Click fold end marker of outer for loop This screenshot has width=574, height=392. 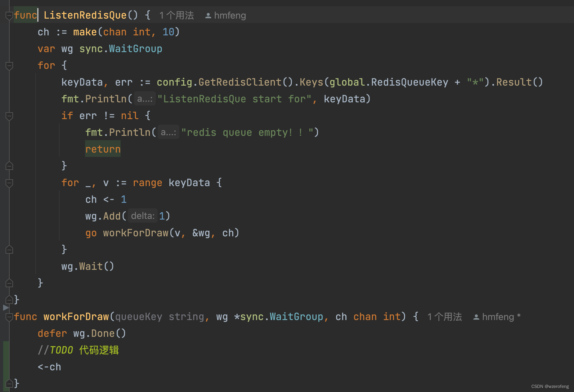click(x=9, y=283)
